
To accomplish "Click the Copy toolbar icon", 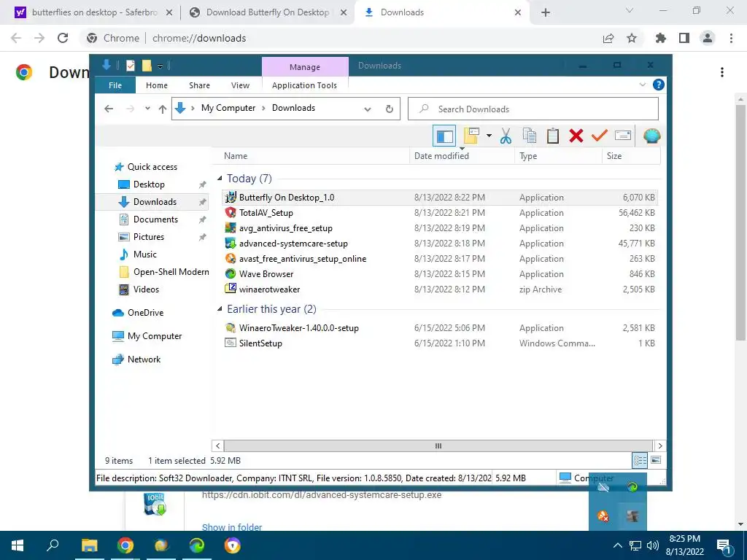I will pyautogui.click(x=530, y=136).
